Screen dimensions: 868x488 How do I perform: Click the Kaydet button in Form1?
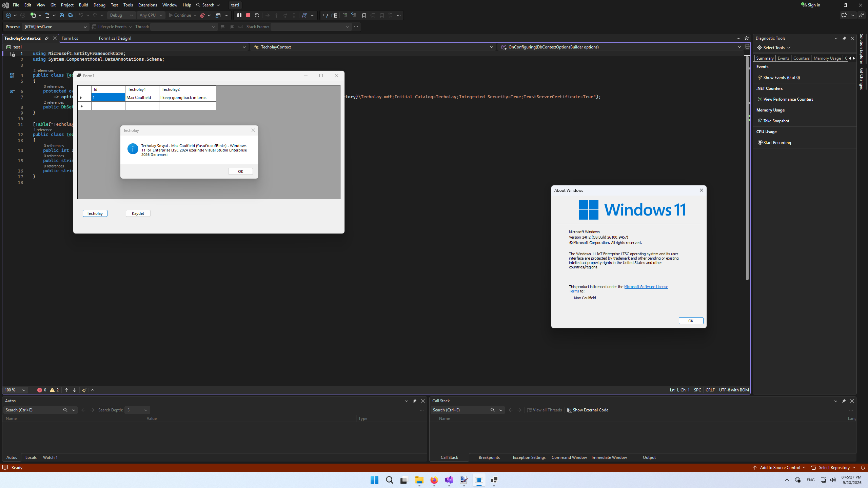click(138, 213)
